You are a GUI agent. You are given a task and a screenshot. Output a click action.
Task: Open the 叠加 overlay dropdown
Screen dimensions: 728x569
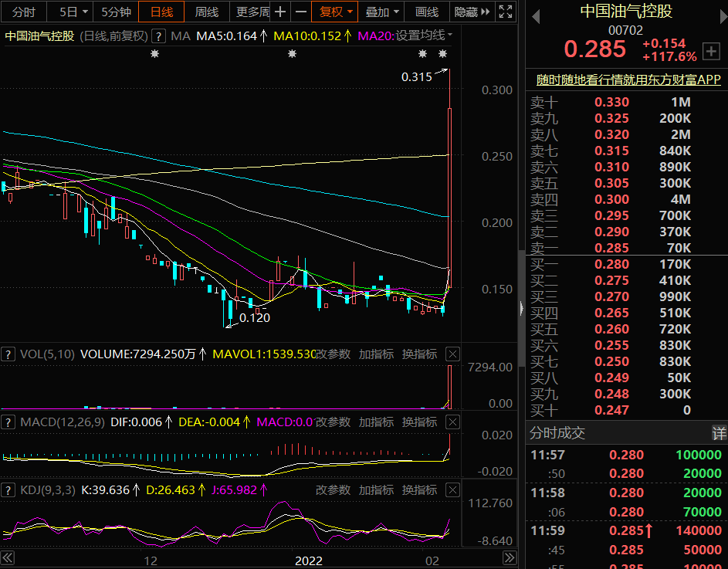pyautogui.click(x=382, y=12)
